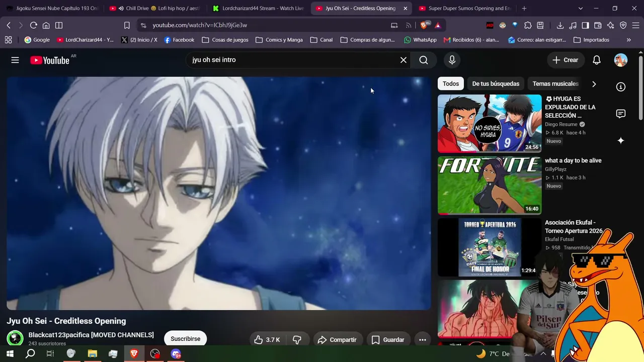
Task: Open browser downloads panel
Action: click(560, 25)
